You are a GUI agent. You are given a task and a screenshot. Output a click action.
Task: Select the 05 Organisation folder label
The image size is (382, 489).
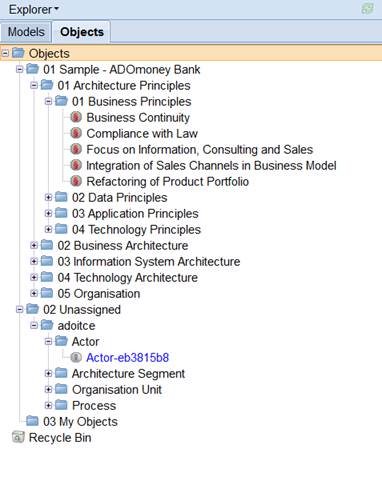[99, 294]
